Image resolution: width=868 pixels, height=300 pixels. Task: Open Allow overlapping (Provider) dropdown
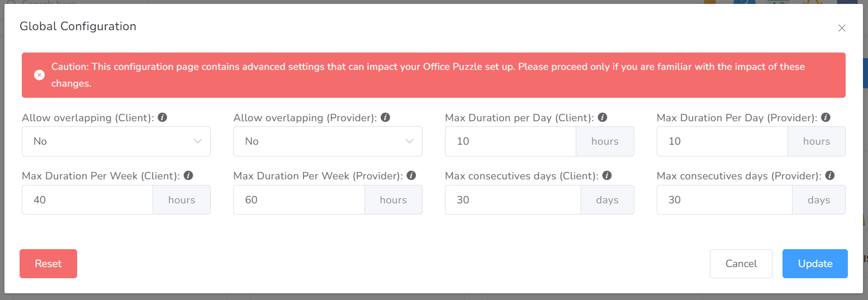point(328,141)
